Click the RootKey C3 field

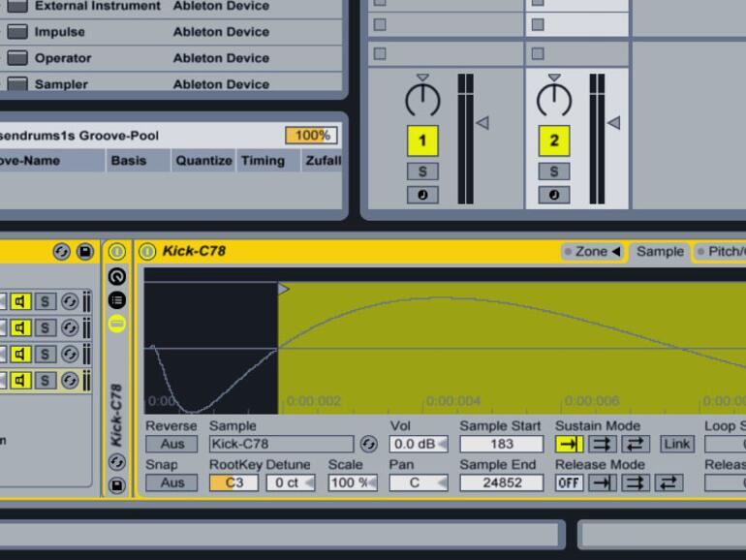[233, 482]
